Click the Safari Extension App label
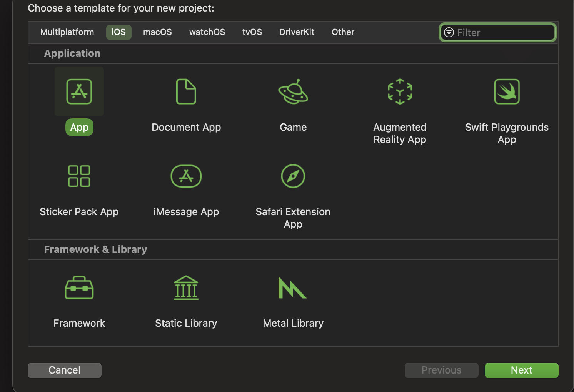 293,218
